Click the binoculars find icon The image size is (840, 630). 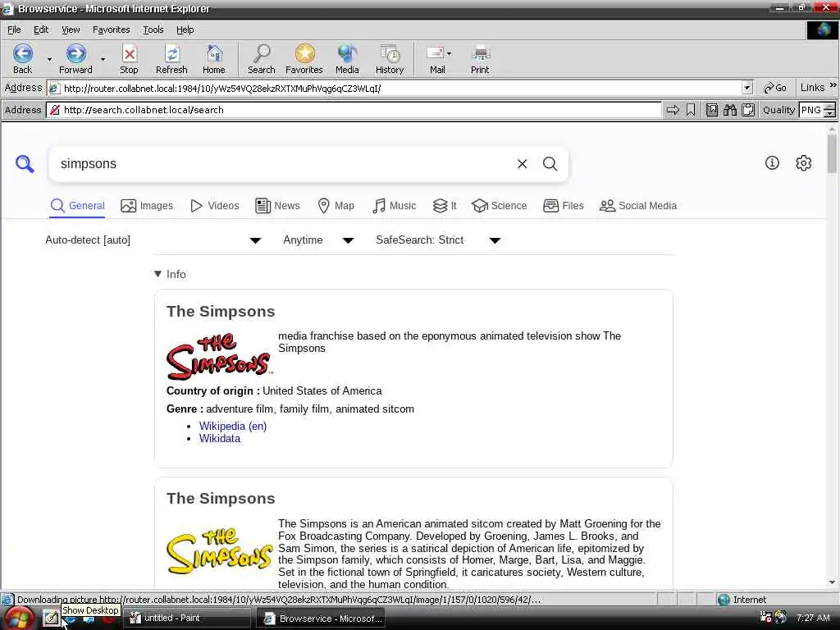(x=730, y=110)
